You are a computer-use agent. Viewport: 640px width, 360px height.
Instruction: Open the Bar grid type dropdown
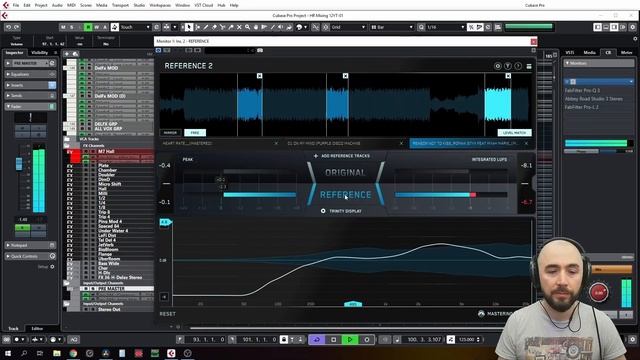coord(392,27)
